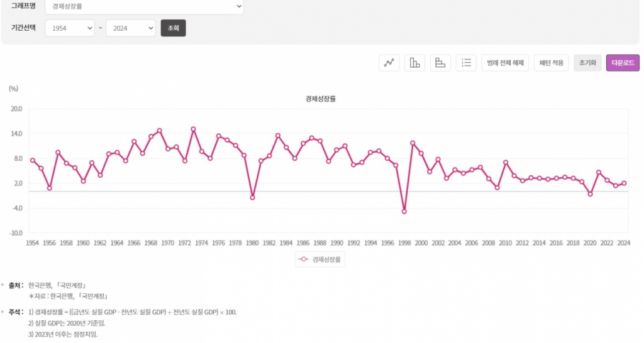Toggle 패턴 적용 pattern option
The height and width of the screenshot is (343, 644).
(x=552, y=63)
